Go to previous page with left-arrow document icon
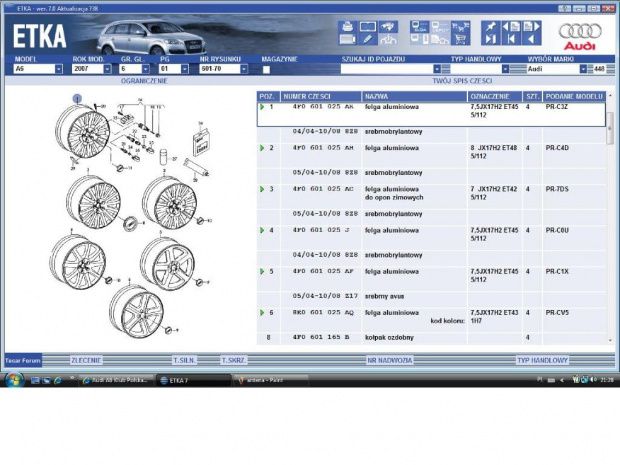The image size is (620, 465). [511, 27]
